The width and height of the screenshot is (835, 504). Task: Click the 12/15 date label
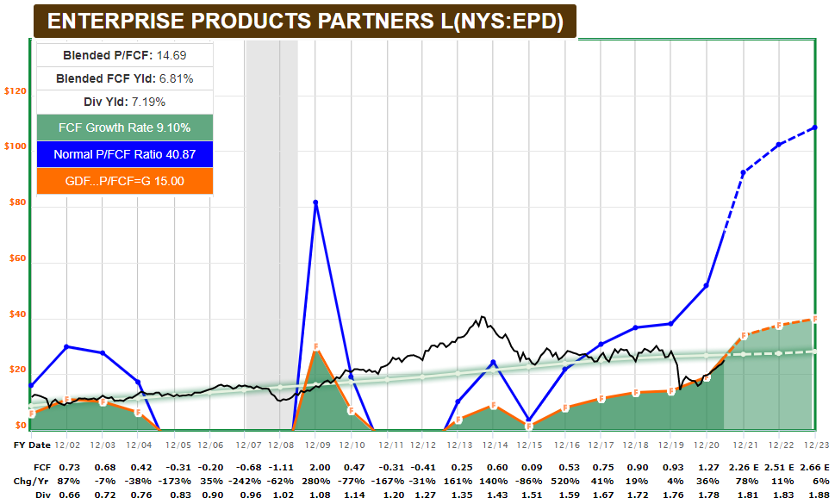tap(529, 445)
